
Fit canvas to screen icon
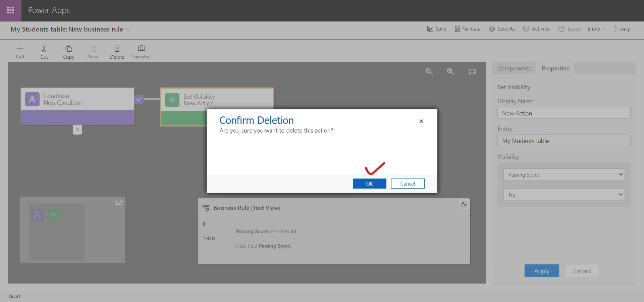click(472, 71)
